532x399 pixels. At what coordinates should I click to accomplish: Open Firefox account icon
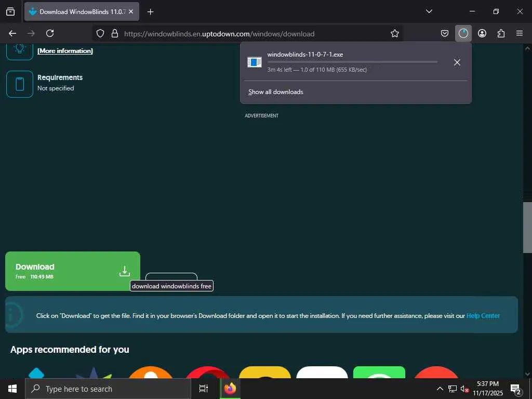(x=482, y=33)
